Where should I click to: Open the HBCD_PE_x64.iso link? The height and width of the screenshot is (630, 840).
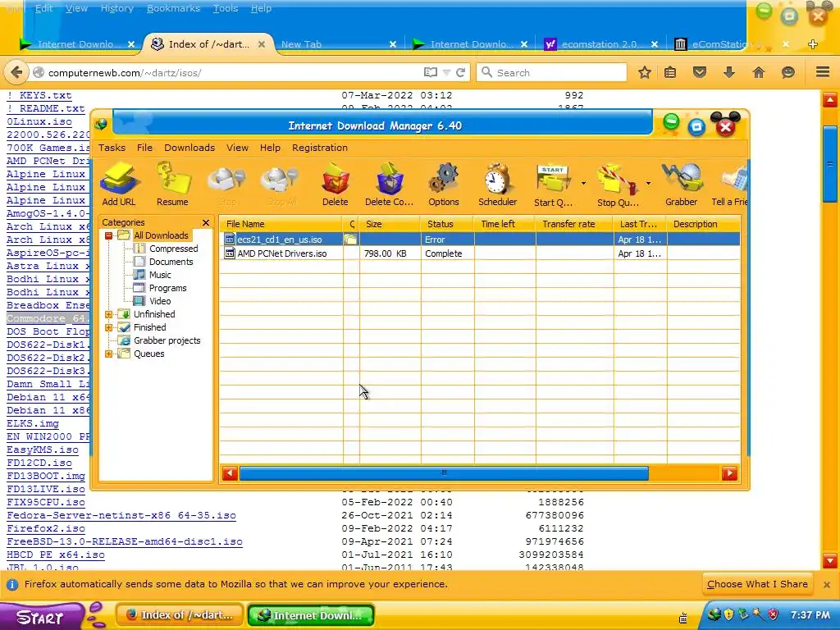coord(56,555)
